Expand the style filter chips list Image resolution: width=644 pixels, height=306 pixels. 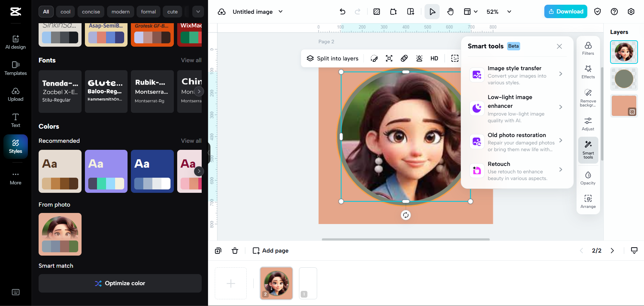tap(198, 11)
